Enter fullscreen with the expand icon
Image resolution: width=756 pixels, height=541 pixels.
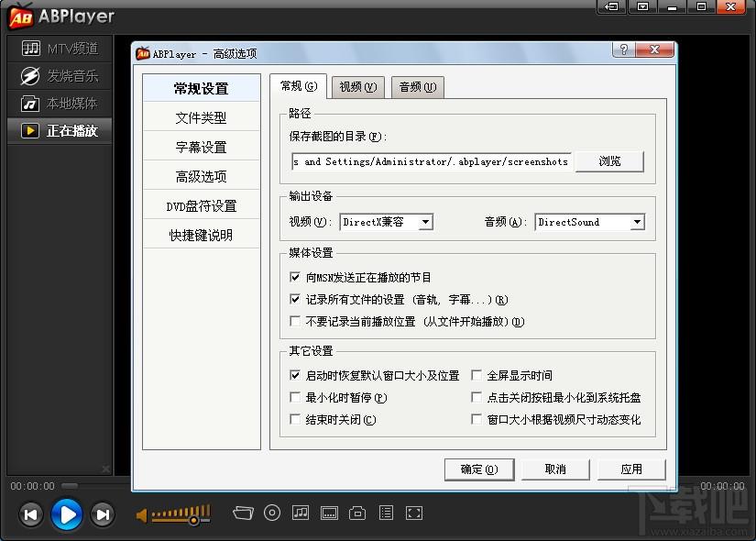click(x=414, y=513)
